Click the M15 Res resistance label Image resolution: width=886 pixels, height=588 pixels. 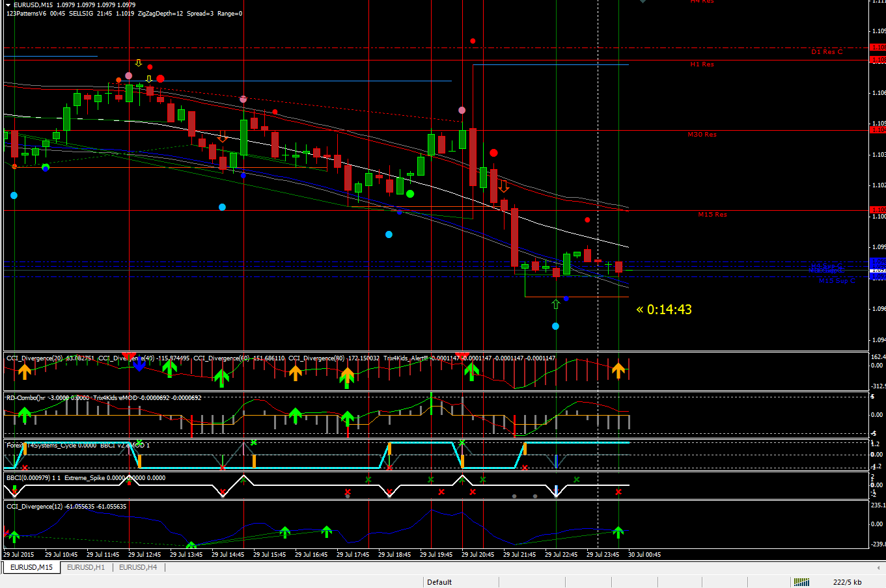[712, 215]
